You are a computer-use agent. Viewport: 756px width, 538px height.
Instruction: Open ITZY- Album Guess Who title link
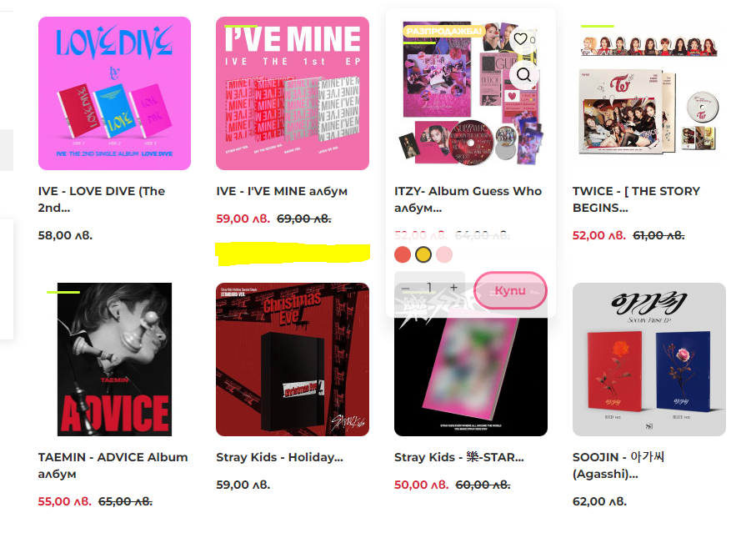coord(468,199)
